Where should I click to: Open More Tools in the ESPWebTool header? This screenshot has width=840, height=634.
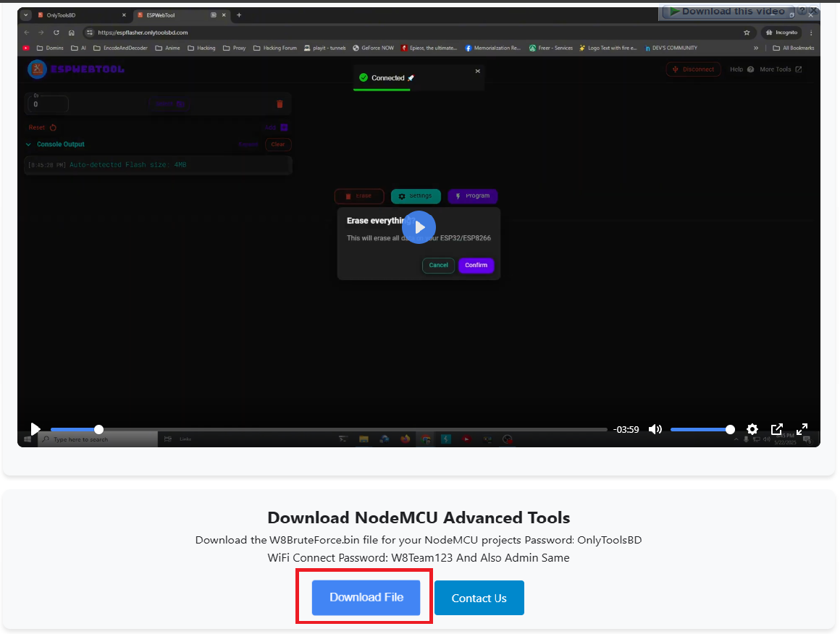781,69
